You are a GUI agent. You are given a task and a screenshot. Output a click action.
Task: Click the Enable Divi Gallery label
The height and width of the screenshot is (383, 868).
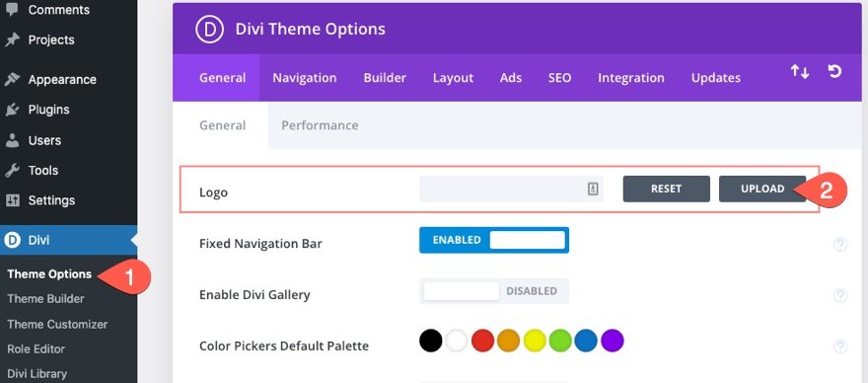tap(254, 294)
